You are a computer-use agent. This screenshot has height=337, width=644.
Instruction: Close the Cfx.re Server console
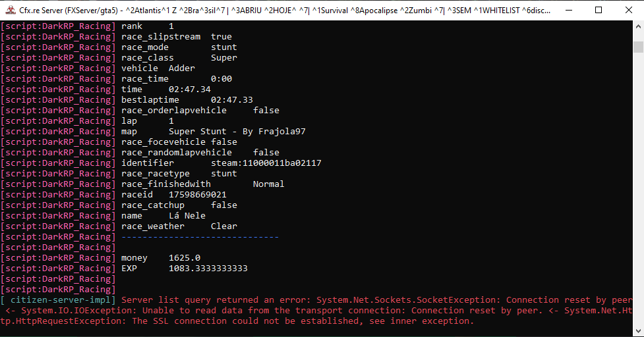click(629, 10)
